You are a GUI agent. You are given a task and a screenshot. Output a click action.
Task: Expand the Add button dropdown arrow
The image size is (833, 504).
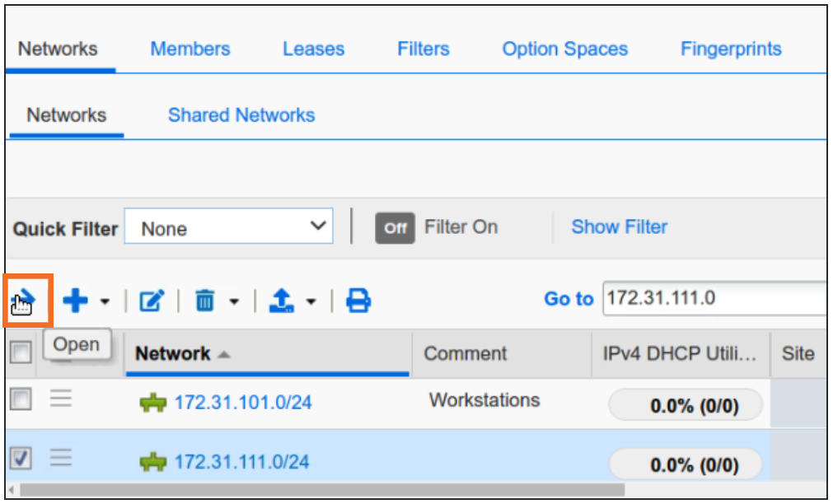(x=105, y=302)
